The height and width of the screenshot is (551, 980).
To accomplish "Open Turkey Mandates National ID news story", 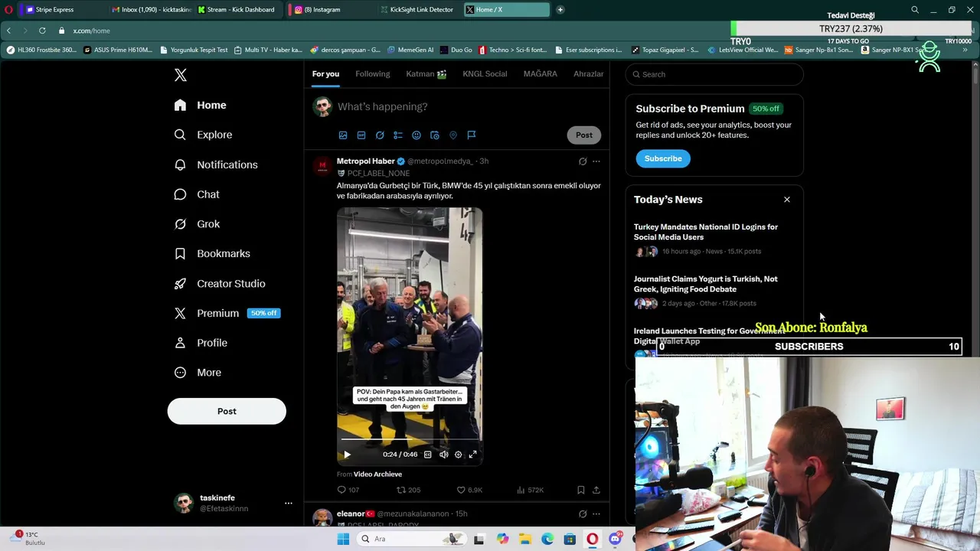I will tap(706, 232).
